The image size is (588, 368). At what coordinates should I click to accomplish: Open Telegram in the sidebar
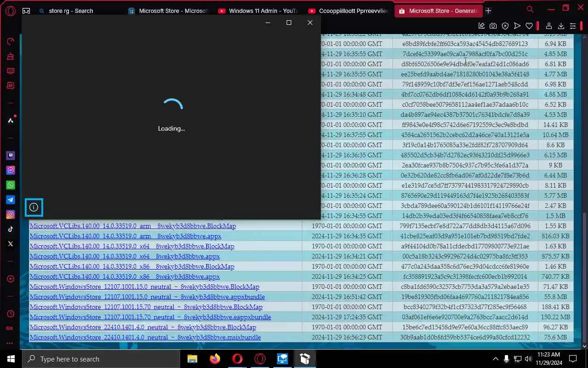(x=10, y=200)
